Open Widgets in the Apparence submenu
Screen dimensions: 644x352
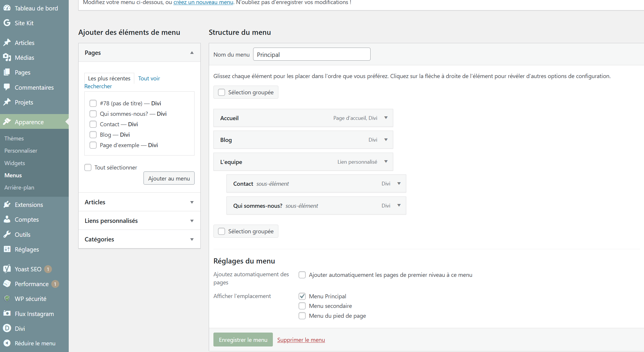(15, 163)
